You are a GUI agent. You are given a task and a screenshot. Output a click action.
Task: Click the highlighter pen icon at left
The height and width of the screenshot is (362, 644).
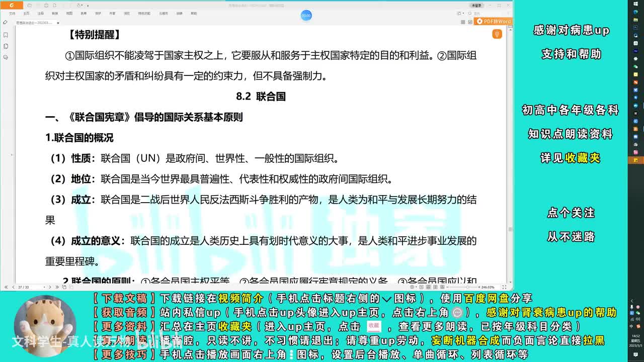5,23
